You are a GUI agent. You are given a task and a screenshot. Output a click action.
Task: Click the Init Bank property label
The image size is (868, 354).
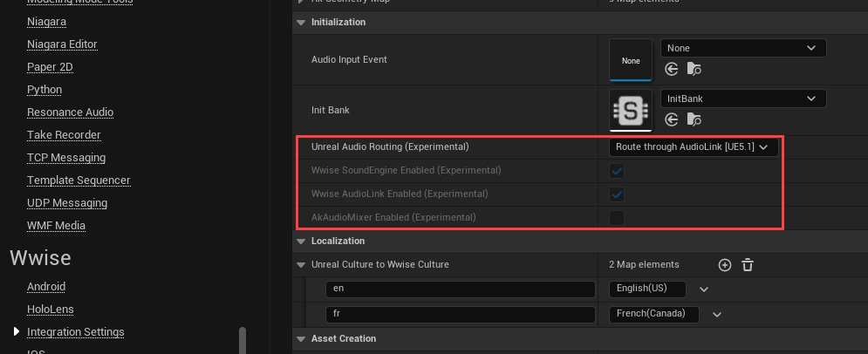click(331, 110)
